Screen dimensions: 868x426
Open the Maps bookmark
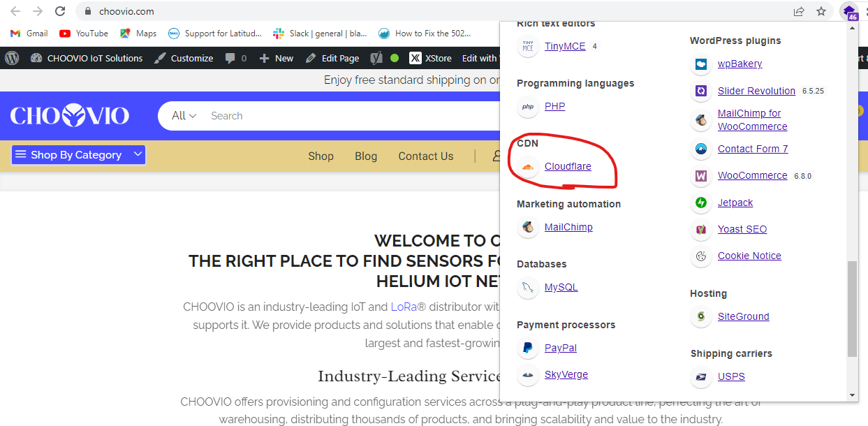coord(138,33)
